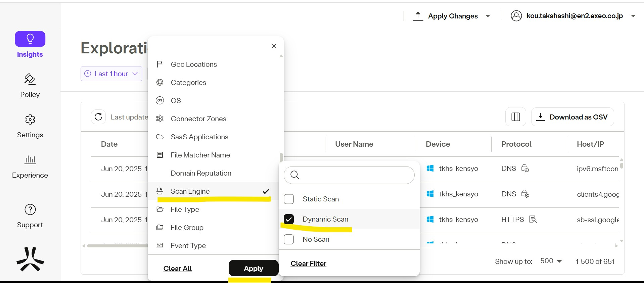644x283 pixels.
Task: Select the File Type filter option
Action: point(185,209)
